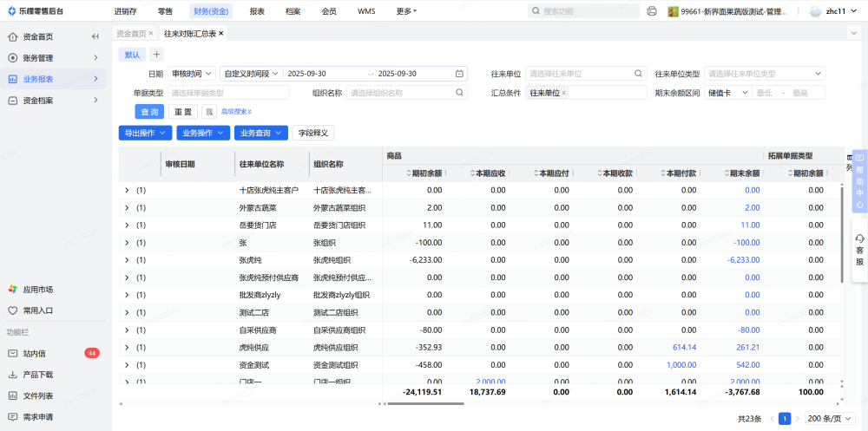
Task: Add new filter scheme with plus icon
Action: click(x=157, y=55)
